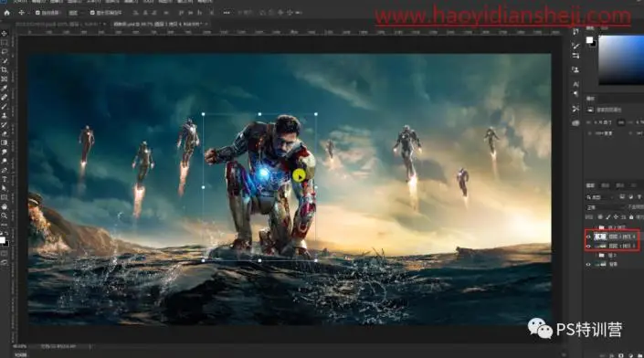The height and width of the screenshot is (358, 644).
Task: Switch to the Layers tab
Action: pyautogui.click(x=590, y=185)
